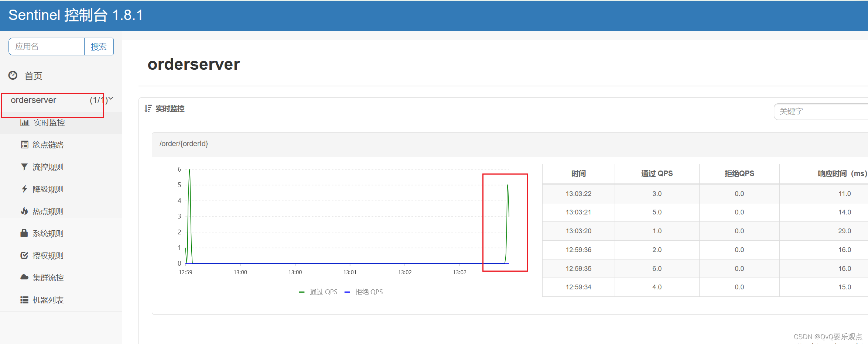Click the list icon next to 簇点链路
Image resolution: width=868 pixels, height=344 pixels.
24,145
